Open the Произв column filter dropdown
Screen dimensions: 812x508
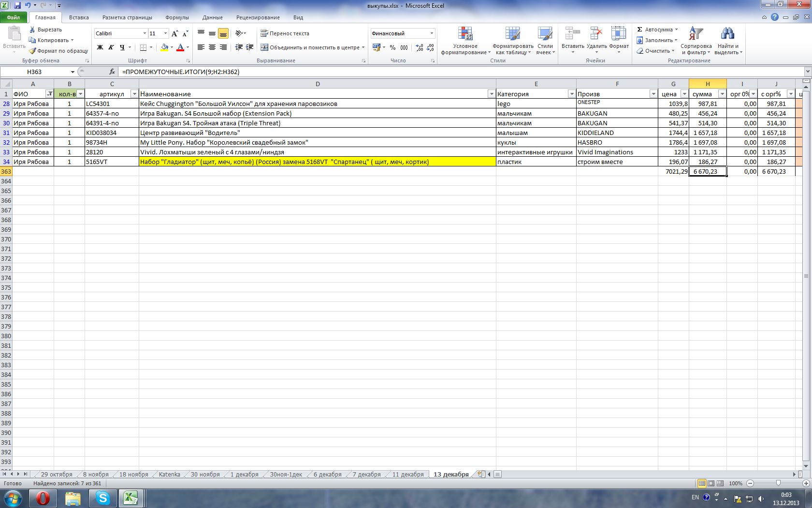coord(653,94)
